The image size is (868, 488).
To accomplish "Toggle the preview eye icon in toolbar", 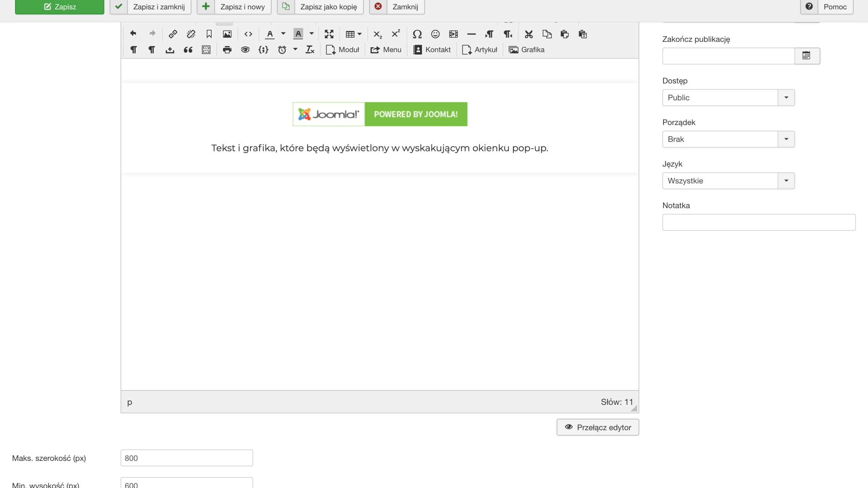I will click(245, 50).
